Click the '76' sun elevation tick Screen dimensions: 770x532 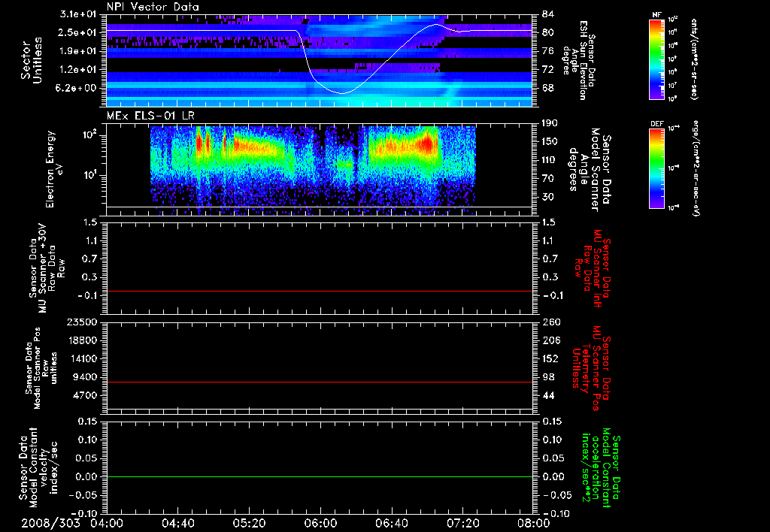click(548, 51)
